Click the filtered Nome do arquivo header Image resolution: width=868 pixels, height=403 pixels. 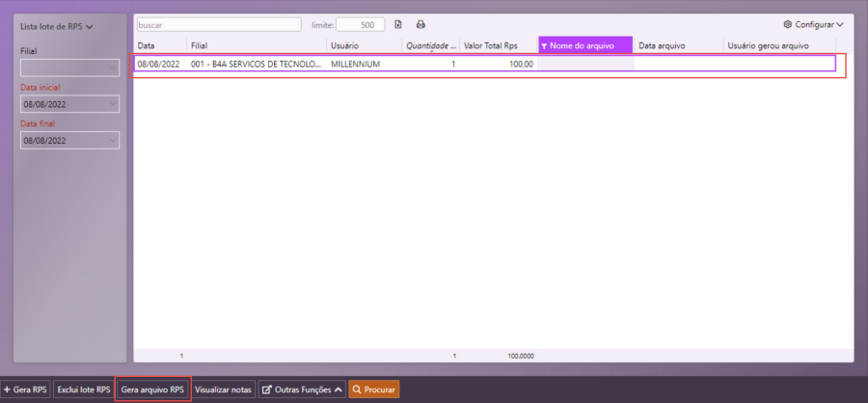(x=585, y=46)
